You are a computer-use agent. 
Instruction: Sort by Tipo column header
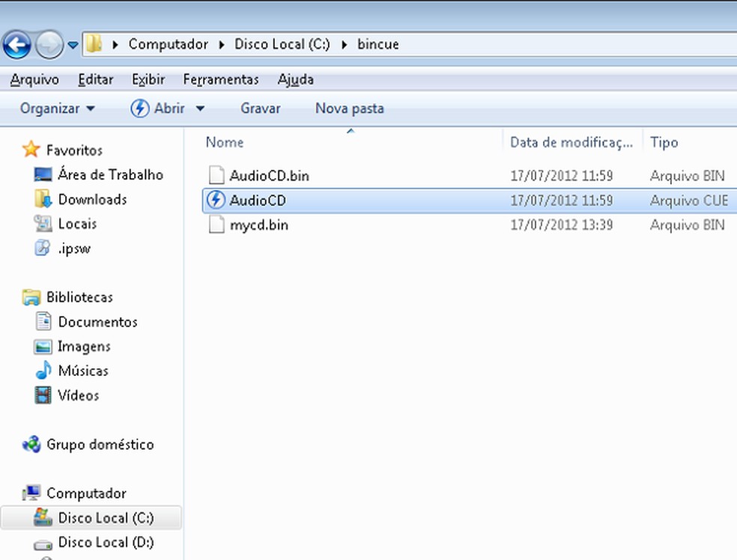[x=664, y=142]
